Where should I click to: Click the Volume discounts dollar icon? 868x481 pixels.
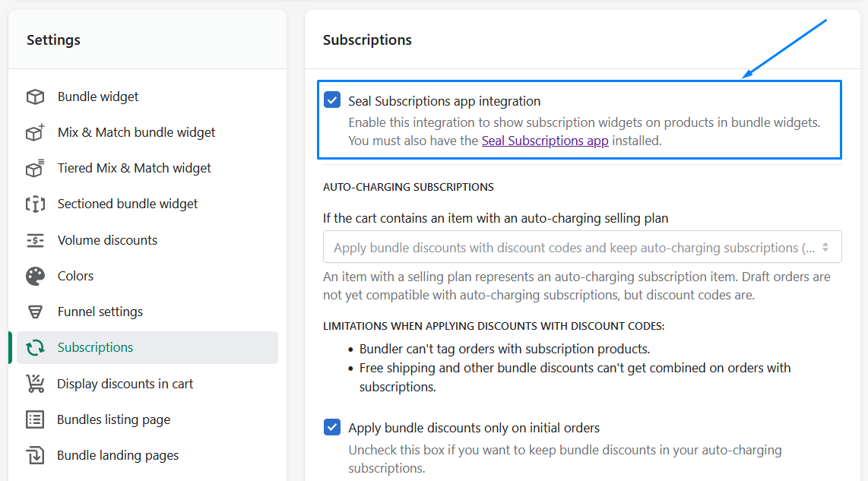[x=35, y=240]
